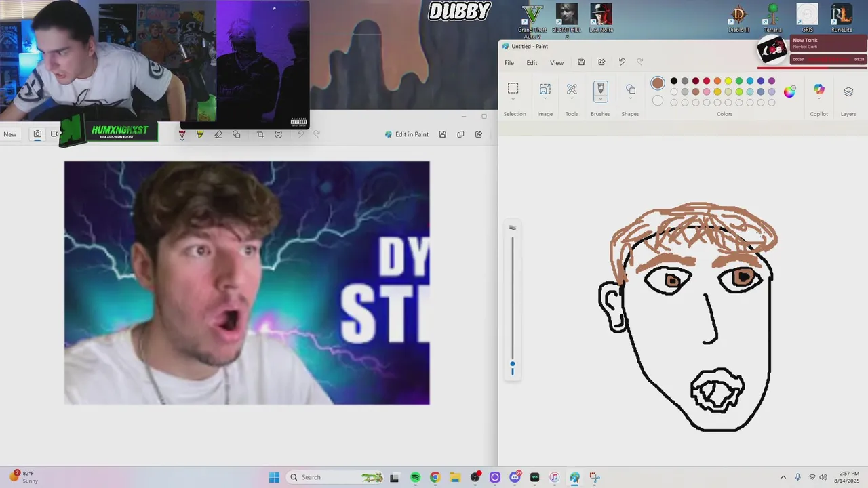The height and width of the screenshot is (488, 868).
Task: Pick the red color swatch
Action: click(x=706, y=81)
